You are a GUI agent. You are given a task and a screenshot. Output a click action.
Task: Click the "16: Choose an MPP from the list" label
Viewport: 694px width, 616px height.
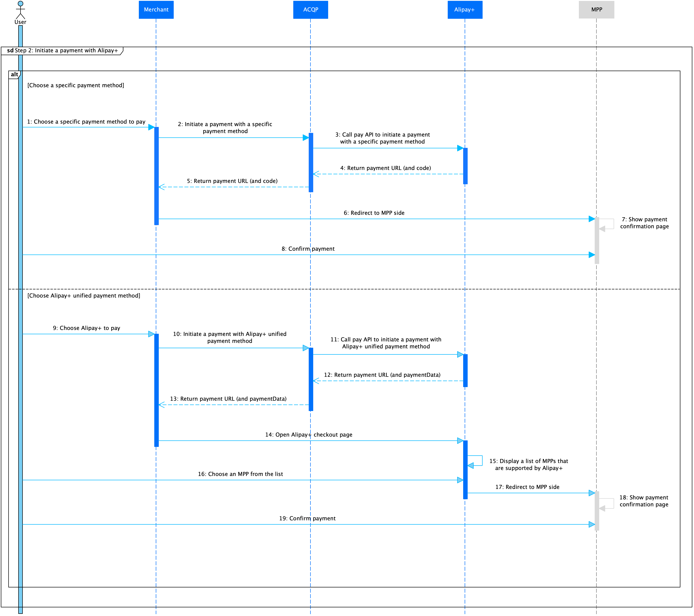[x=240, y=474]
